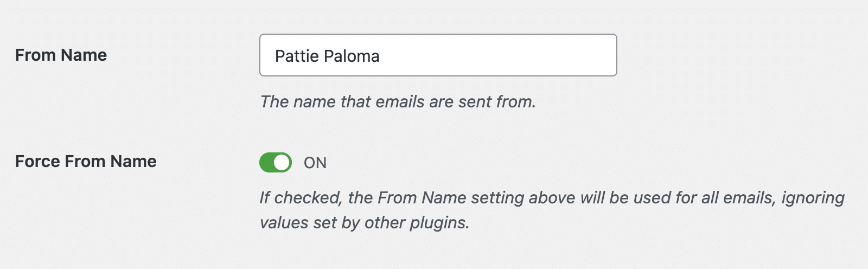
Task: Place cursor in the Pattie Paloma text
Action: coord(327,56)
